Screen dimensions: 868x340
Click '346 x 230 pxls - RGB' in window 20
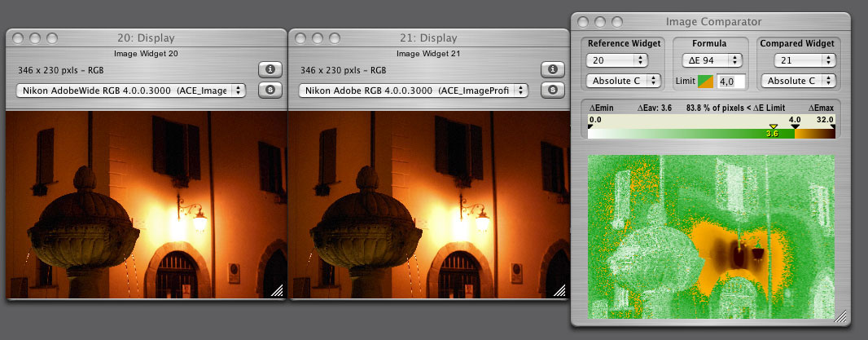[x=61, y=70]
